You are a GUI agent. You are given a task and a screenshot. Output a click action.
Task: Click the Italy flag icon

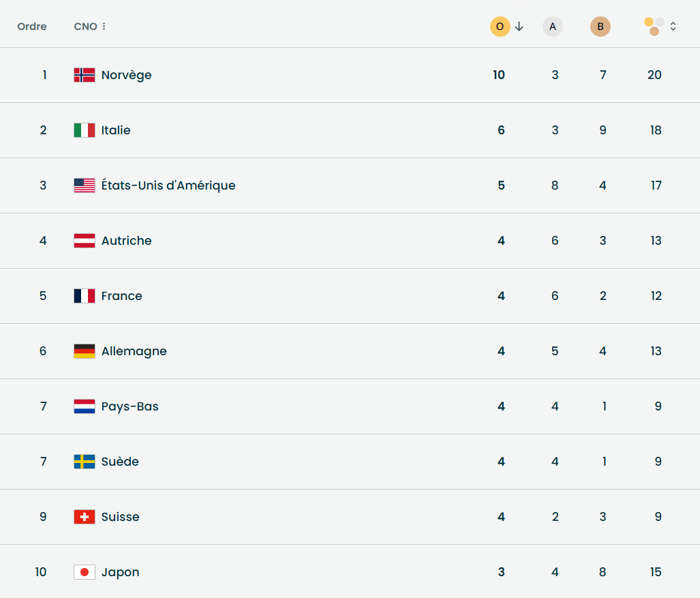(x=85, y=130)
